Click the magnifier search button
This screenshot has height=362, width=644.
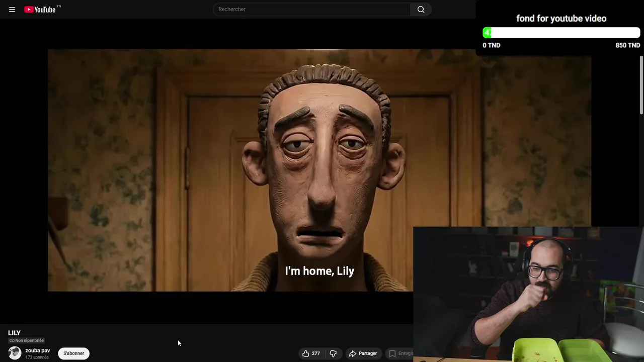coord(421,9)
